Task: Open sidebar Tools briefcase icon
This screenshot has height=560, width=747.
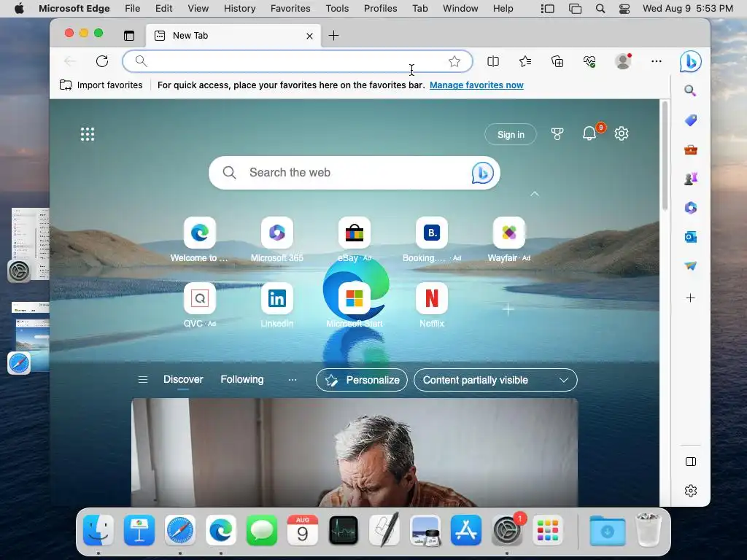Action: click(690, 150)
